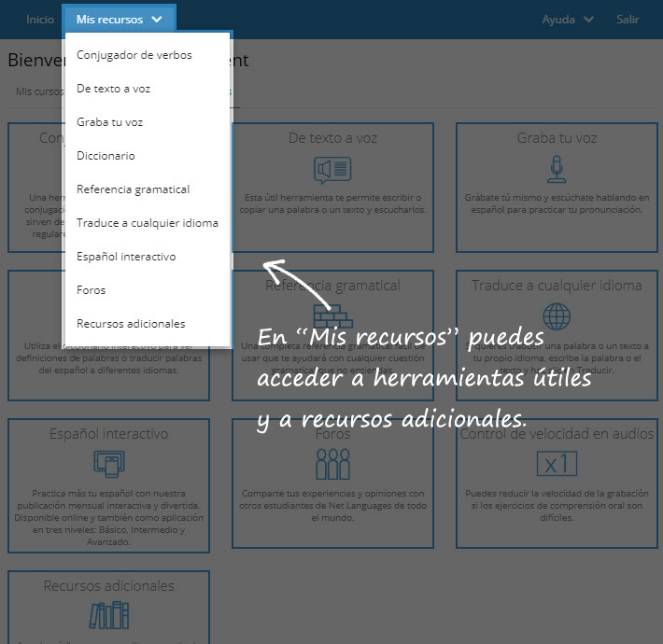This screenshot has height=644, width=663.
Task: Choose Diccionario in the dropdown list
Action: coord(106,156)
